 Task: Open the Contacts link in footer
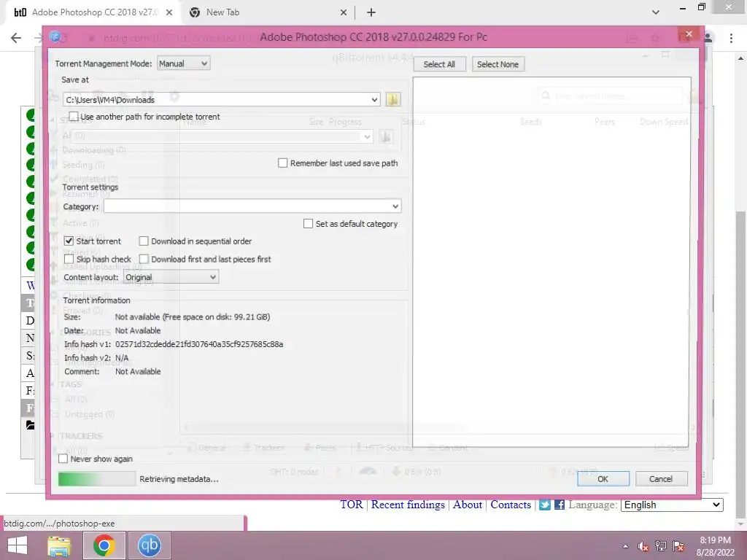(x=511, y=505)
